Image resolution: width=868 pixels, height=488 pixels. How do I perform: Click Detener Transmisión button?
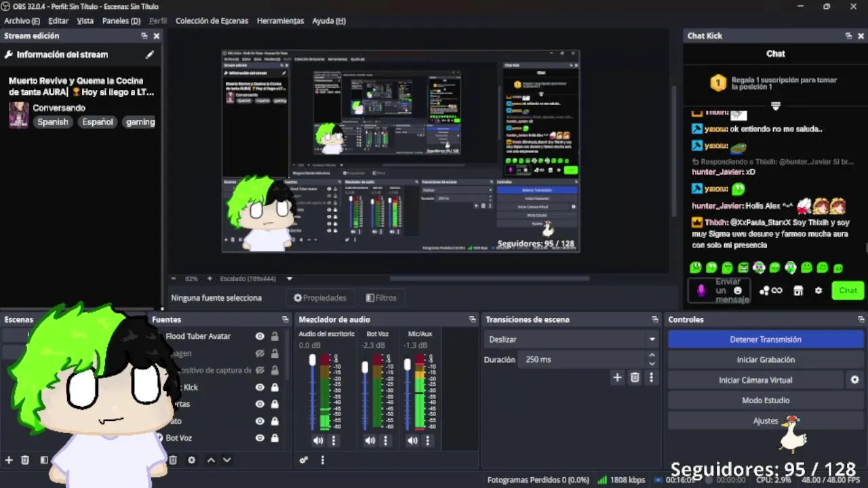766,340
